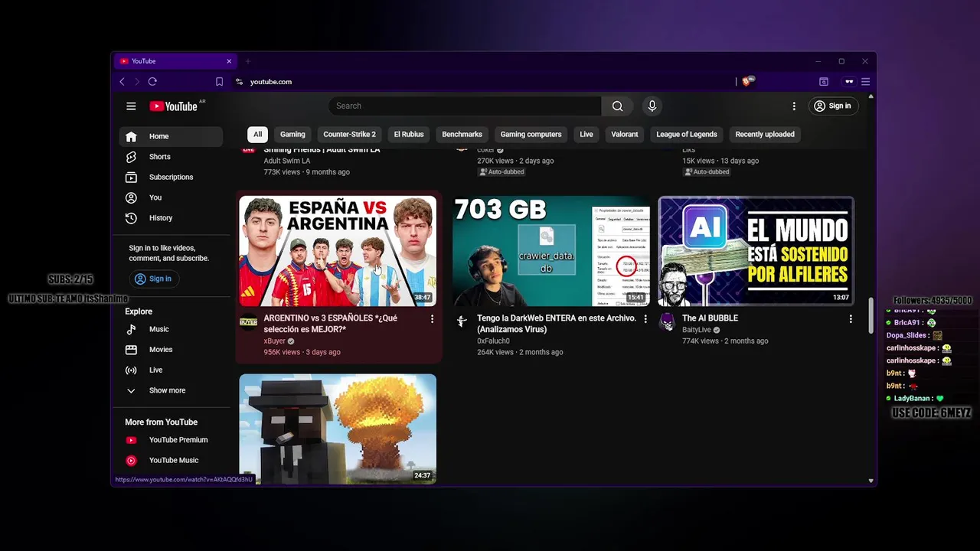Viewport: 980px width, 551px height.
Task: Click 0xFaluch0 channel avatar
Action: tap(462, 322)
